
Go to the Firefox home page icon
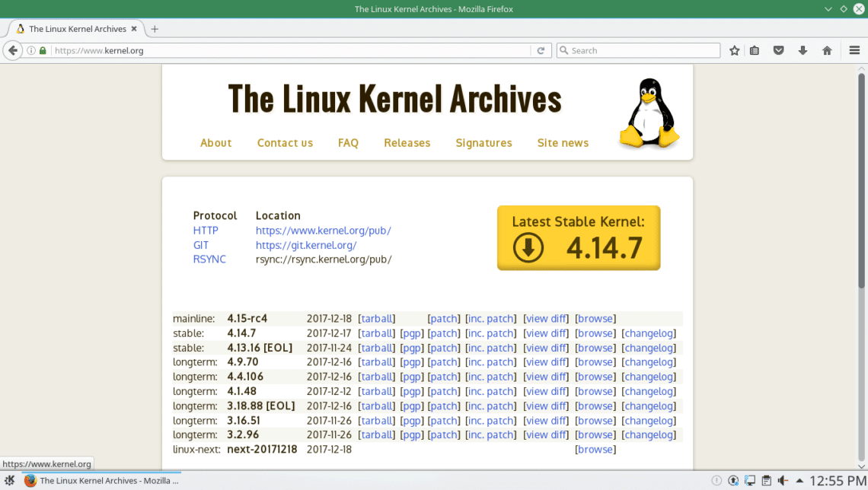coord(827,50)
